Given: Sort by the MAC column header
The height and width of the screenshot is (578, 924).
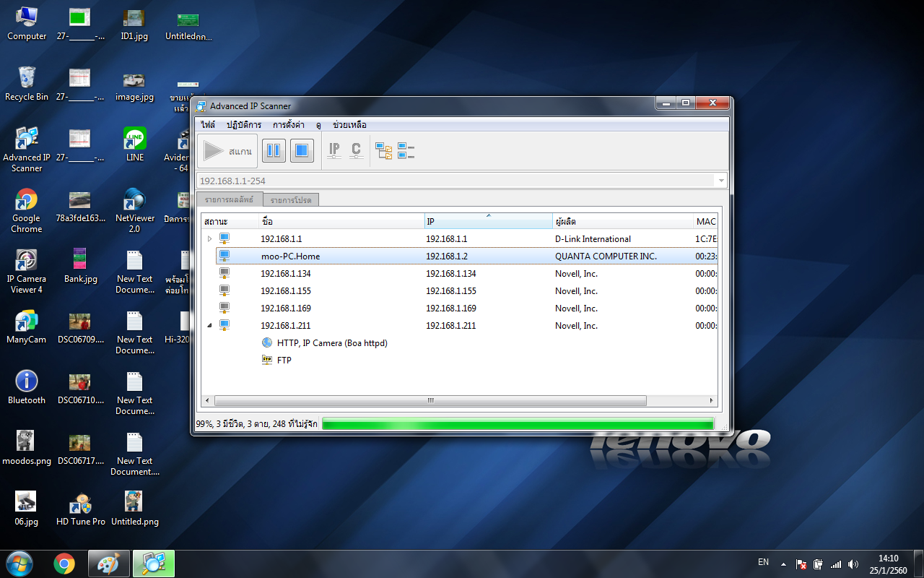Looking at the screenshot, I should pyautogui.click(x=705, y=221).
